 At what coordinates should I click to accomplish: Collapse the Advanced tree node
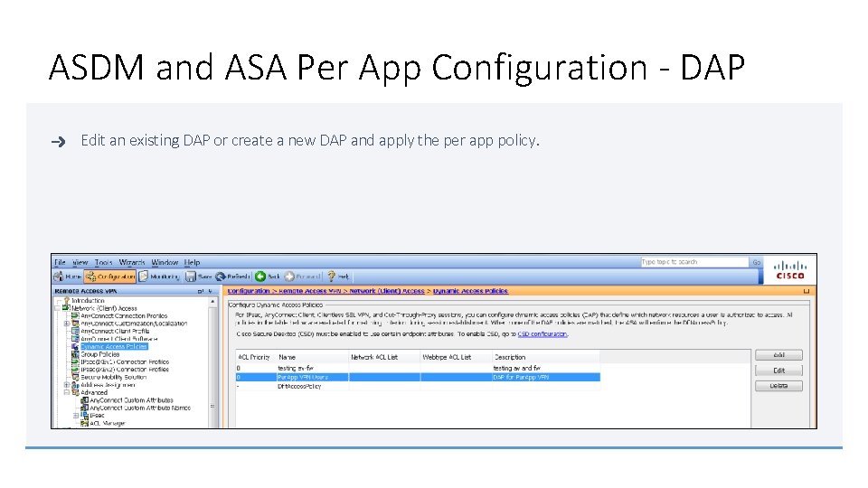66,392
